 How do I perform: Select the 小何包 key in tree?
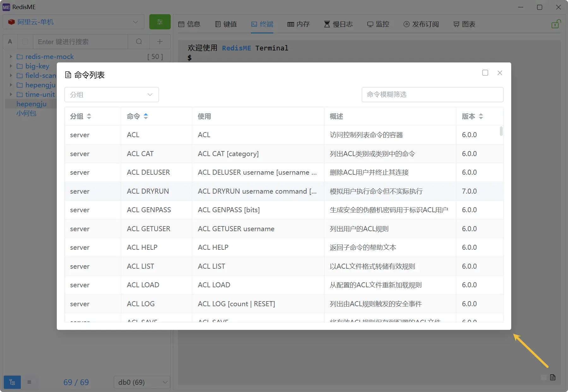point(26,113)
